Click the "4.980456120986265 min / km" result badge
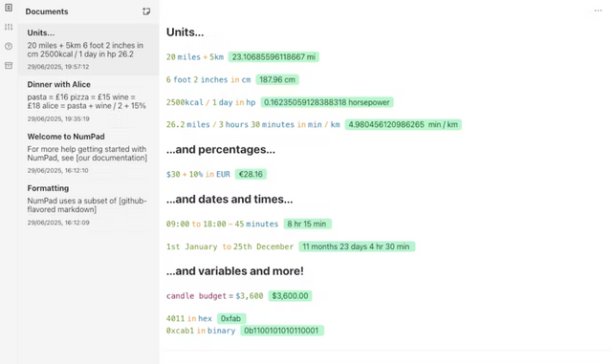The height and width of the screenshot is (364, 612). (403, 124)
